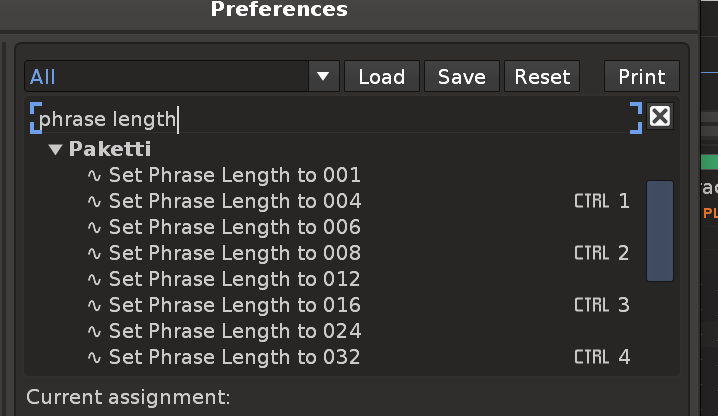This screenshot has width=718, height=416.
Task: Select Set Phrase Length to 012
Action: 234,279
